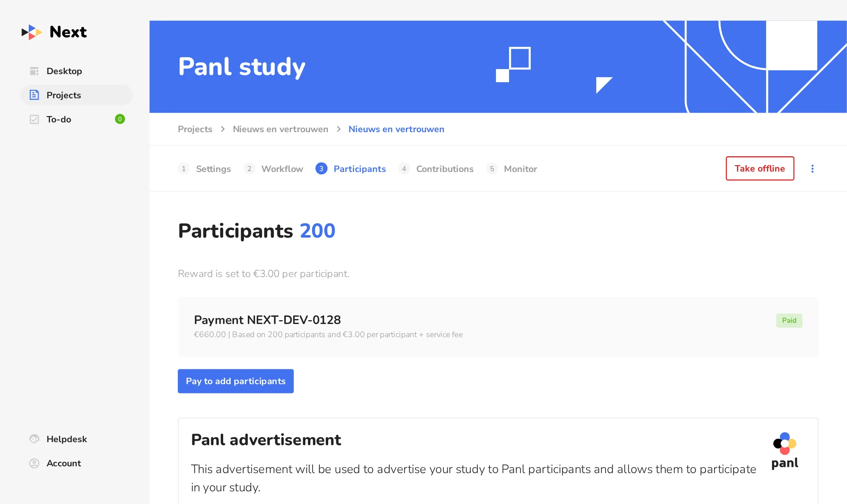847x504 pixels.
Task: Open the three-dot more options menu
Action: [812, 169]
